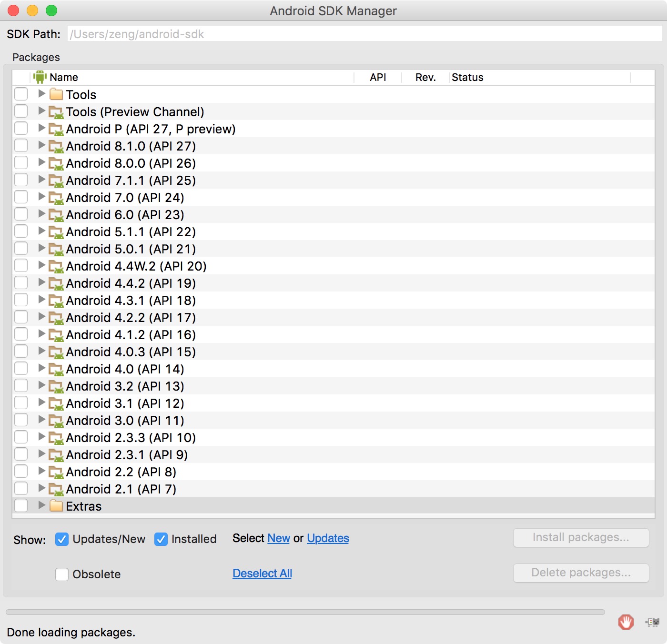Select the Android 5.0.1 (API 21) row
Screen dimensions: 667x644
[333, 249]
